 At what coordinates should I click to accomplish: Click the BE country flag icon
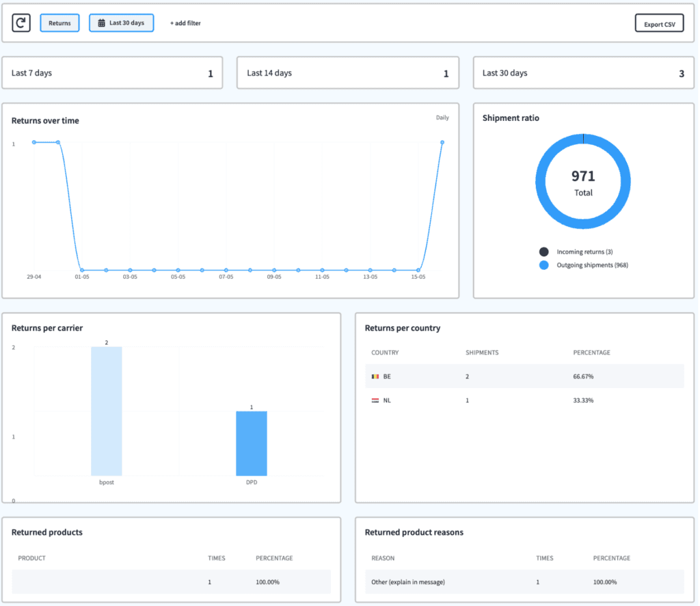(x=375, y=376)
